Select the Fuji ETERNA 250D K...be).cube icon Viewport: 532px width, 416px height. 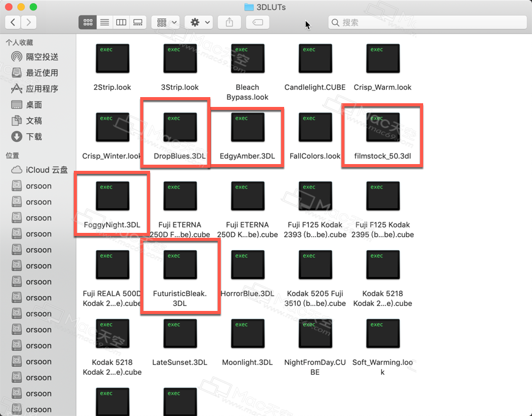click(x=248, y=196)
